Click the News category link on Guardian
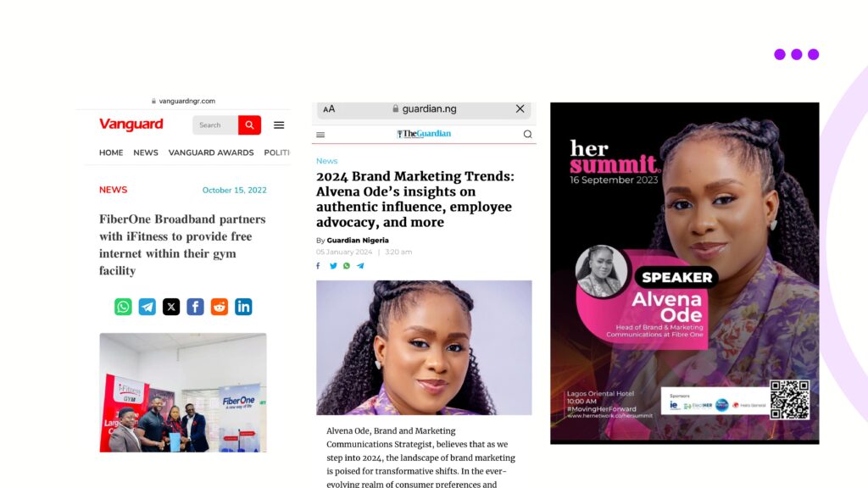 (326, 161)
